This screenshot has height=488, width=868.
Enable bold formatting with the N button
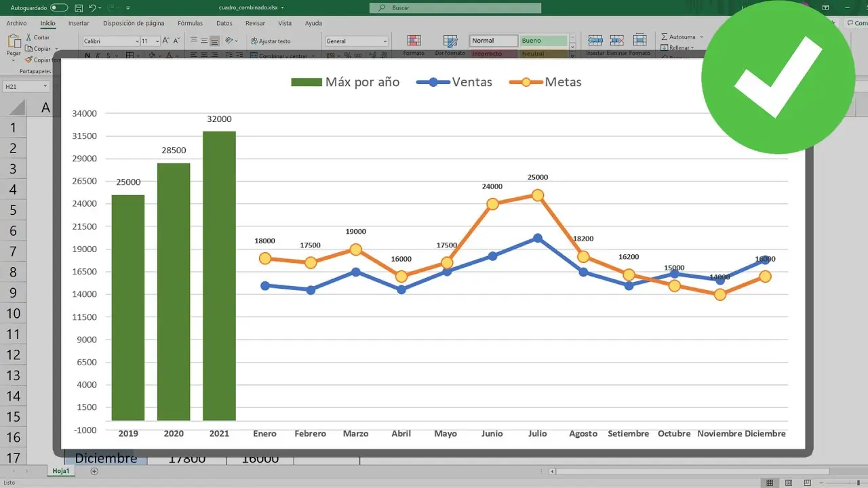pos(88,56)
